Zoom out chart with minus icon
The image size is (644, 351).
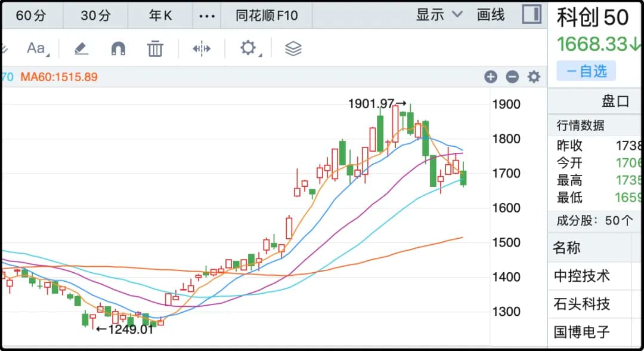512,76
